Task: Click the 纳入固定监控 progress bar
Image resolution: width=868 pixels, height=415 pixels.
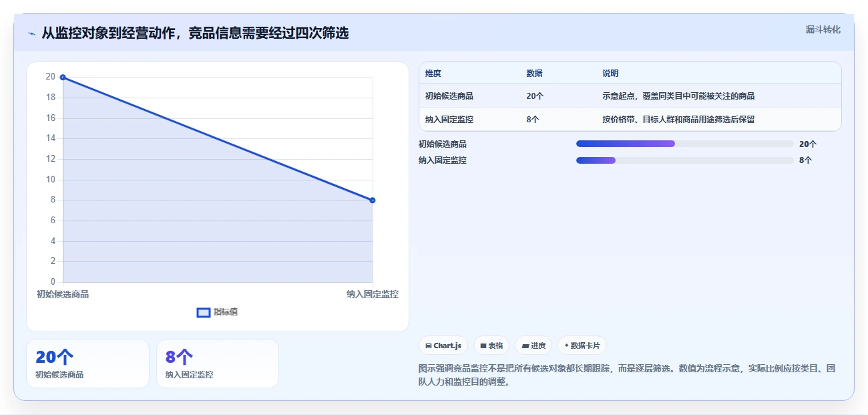Action: [x=685, y=160]
